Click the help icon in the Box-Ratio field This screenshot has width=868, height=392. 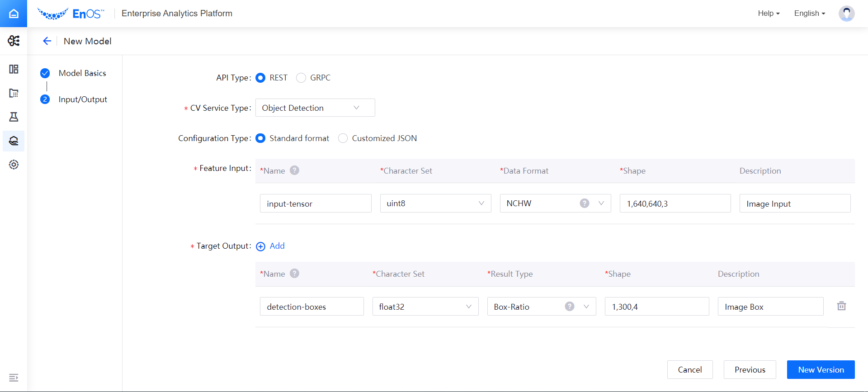pyautogui.click(x=570, y=307)
